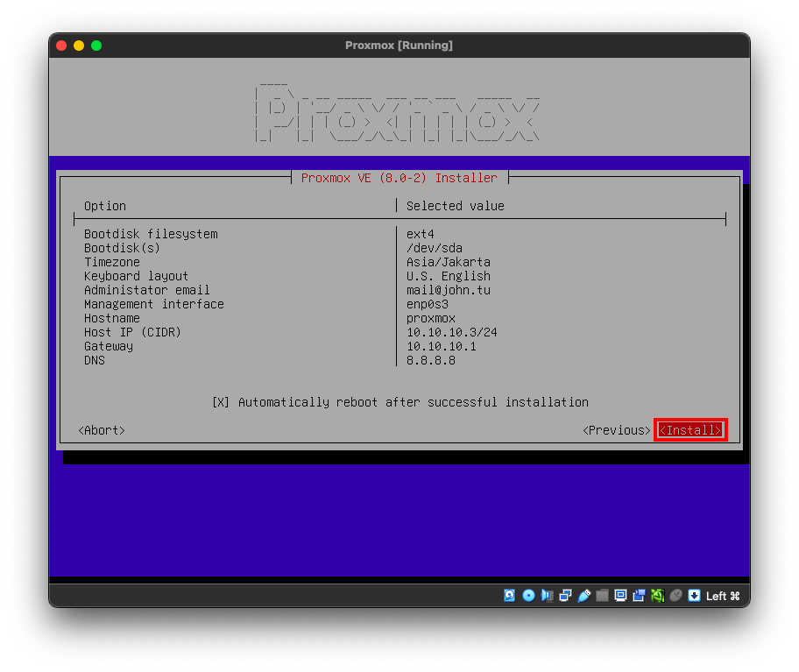Click the hard disk activity icon
The height and width of the screenshot is (672, 799).
[509, 595]
